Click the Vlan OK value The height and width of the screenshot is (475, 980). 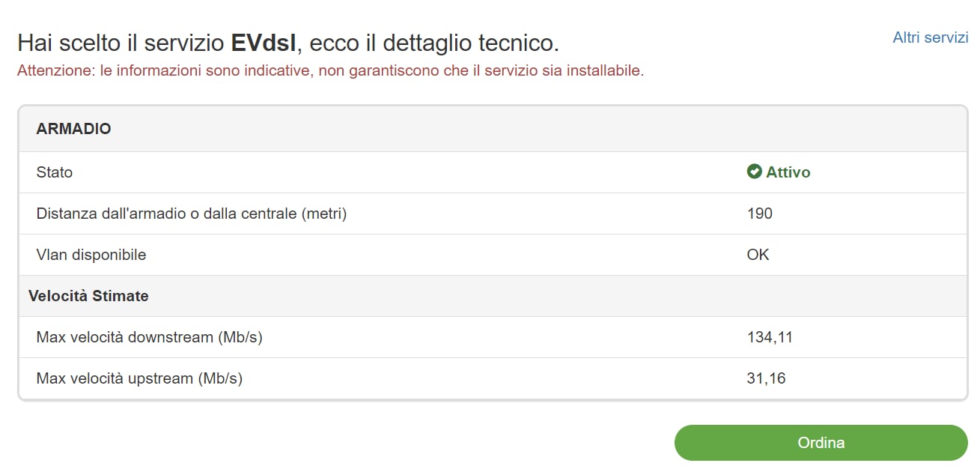pyautogui.click(x=758, y=255)
